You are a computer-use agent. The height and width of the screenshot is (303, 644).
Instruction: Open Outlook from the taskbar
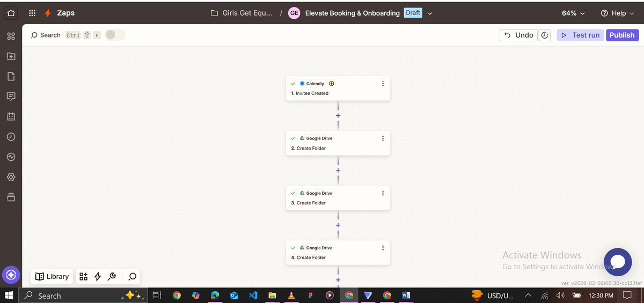coord(234,295)
